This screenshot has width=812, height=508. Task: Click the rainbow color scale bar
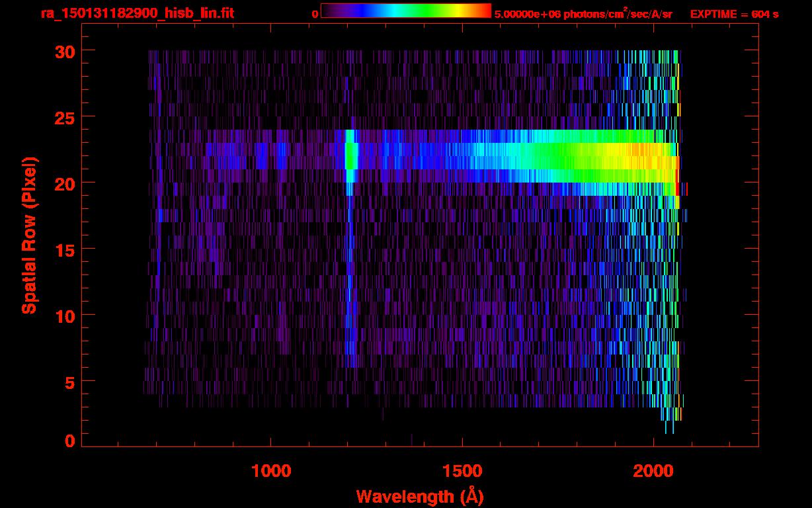click(x=405, y=11)
